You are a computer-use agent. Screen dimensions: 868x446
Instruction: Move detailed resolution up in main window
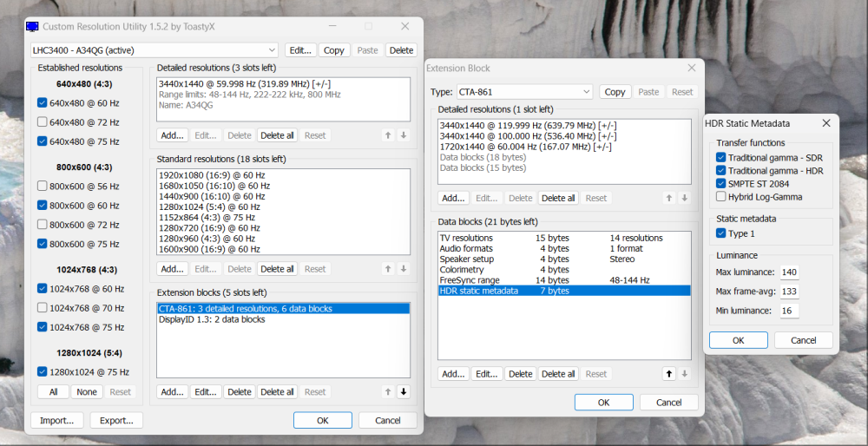[388, 135]
